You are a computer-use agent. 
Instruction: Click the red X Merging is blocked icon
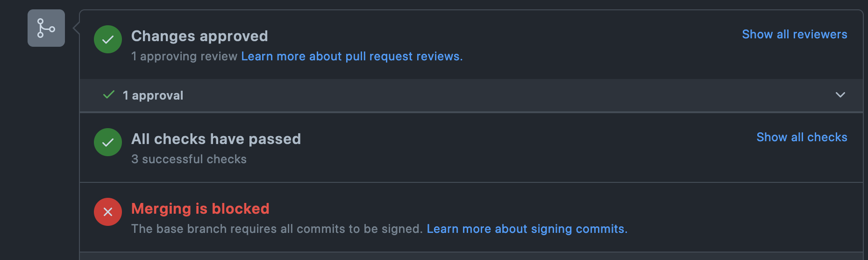pos(108,212)
